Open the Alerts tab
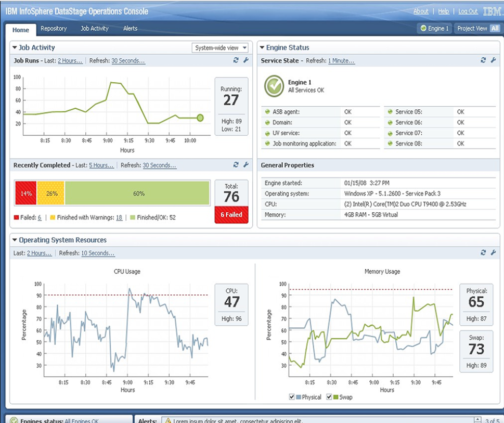504x423 pixels. (x=130, y=28)
